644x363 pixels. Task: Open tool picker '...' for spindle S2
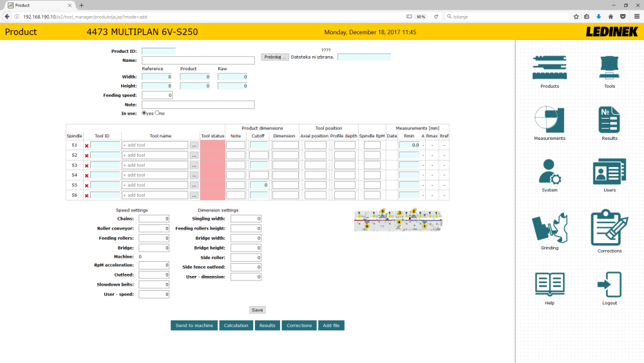point(194,155)
